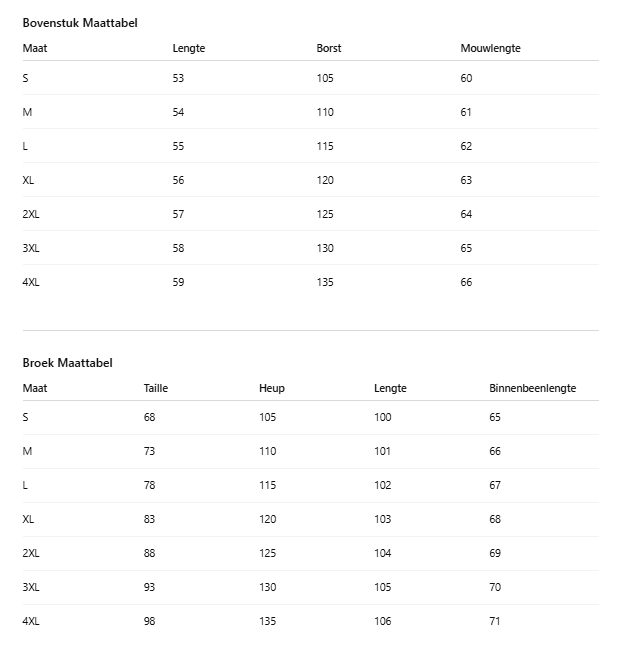Click the Binnenbeenlengte column header
627x663 pixels.
point(532,388)
